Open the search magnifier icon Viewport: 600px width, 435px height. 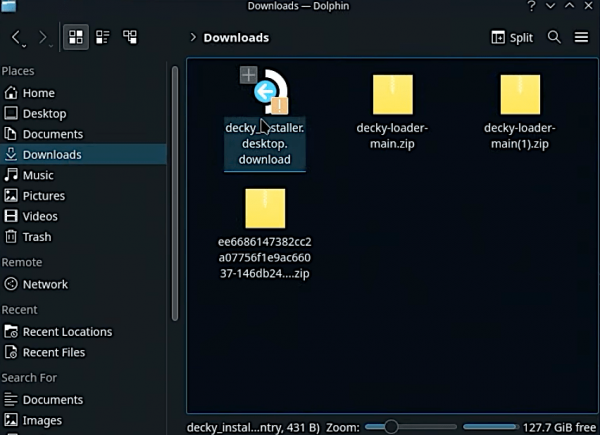click(x=554, y=37)
